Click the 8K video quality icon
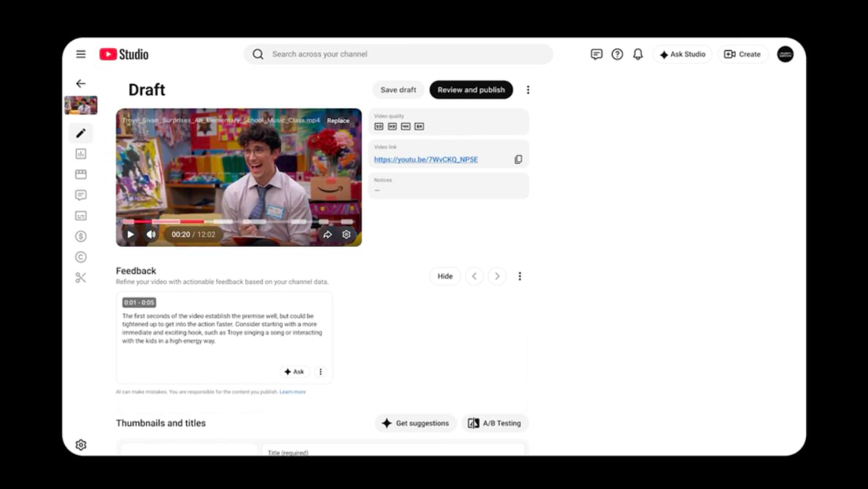Screen dimensions: 868x489 pyautogui.click(x=419, y=127)
